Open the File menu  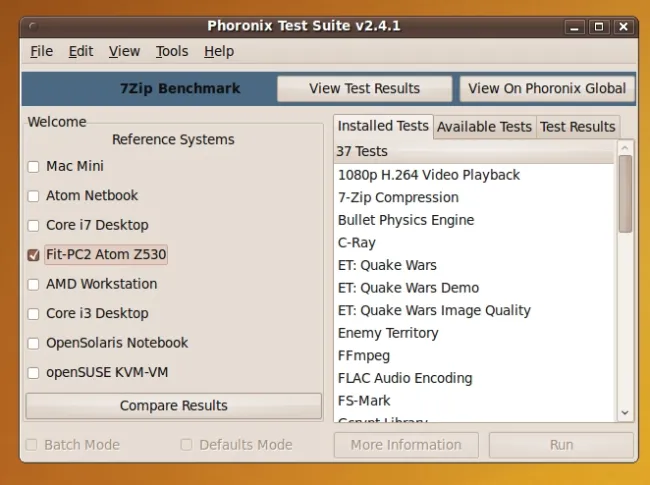point(41,51)
